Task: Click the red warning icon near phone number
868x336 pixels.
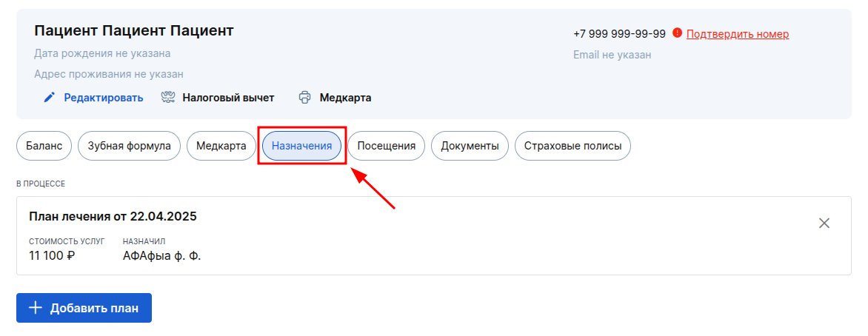Action: tap(676, 33)
